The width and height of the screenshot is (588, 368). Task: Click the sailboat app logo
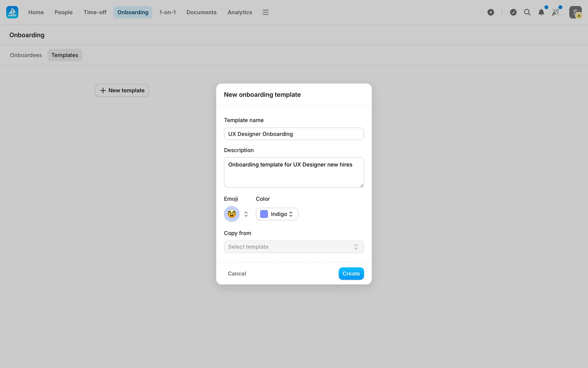[x=12, y=12]
